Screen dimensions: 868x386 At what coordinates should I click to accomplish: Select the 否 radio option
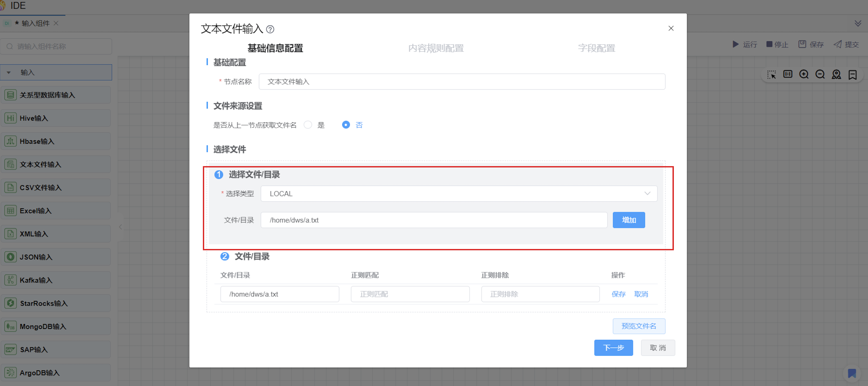346,125
